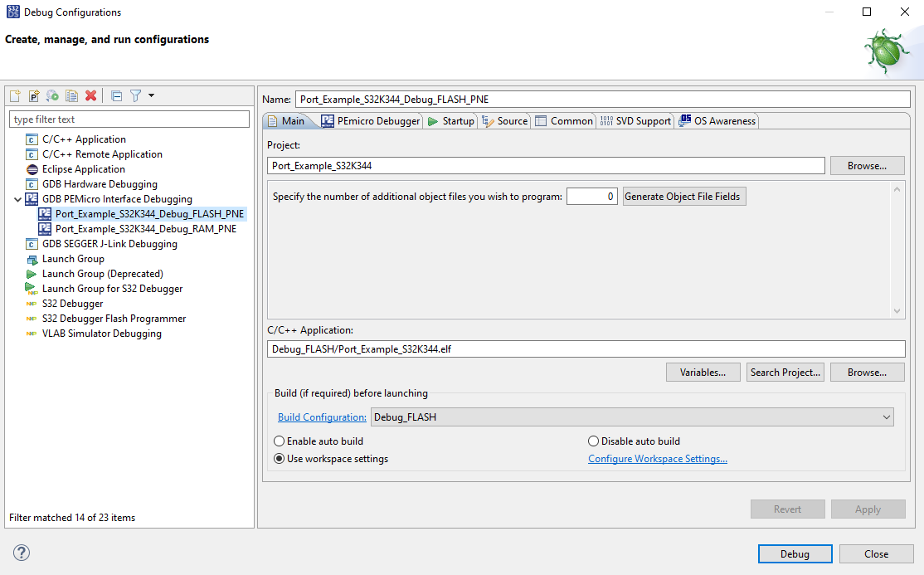The image size is (924, 575).
Task: Select Port_Example_S32K344_Debug_RAM_PNE configuration
Action: [x=145, y=229]
